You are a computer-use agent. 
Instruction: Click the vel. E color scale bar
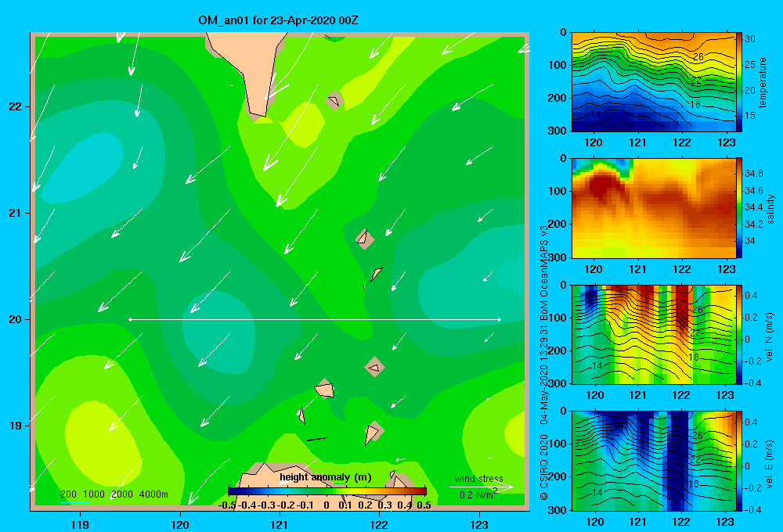point(739,461)
